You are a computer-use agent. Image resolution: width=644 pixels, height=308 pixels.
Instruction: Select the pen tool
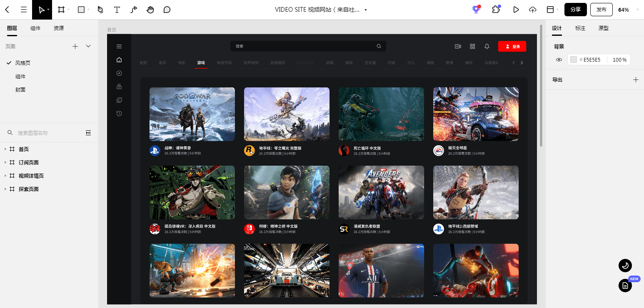[x=100, y=10]
